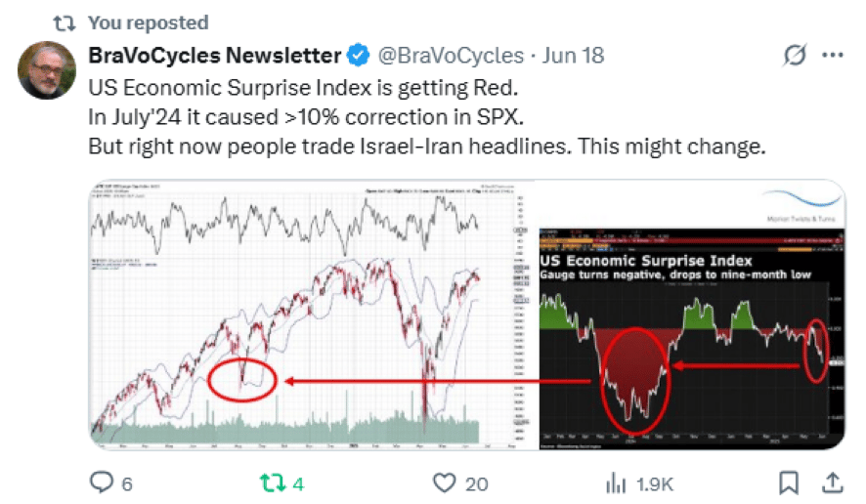This screenshot has height=504, width=866.
Task: Click the You reposted label
Action: click(148, 22)
